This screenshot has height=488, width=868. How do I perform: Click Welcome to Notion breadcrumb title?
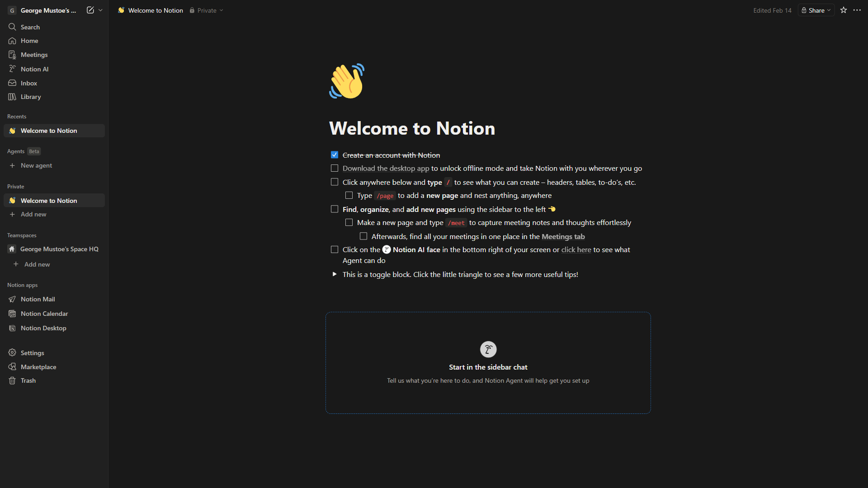pyautogui.click(x=156, y=10)
